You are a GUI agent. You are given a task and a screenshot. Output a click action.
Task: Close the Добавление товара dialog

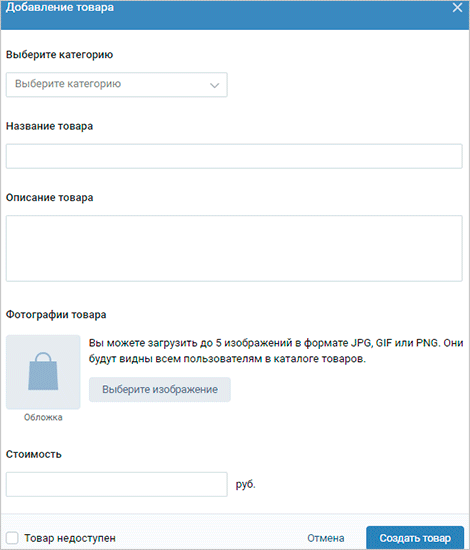pyautogui.click(x=457, y=7)
